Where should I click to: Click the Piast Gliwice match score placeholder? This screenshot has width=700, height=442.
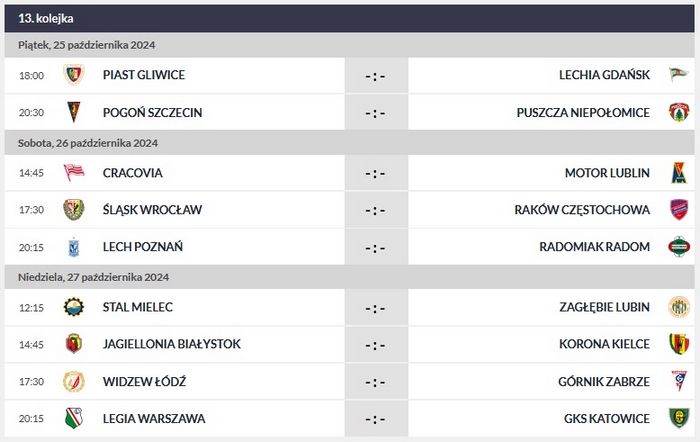[375, 75]
